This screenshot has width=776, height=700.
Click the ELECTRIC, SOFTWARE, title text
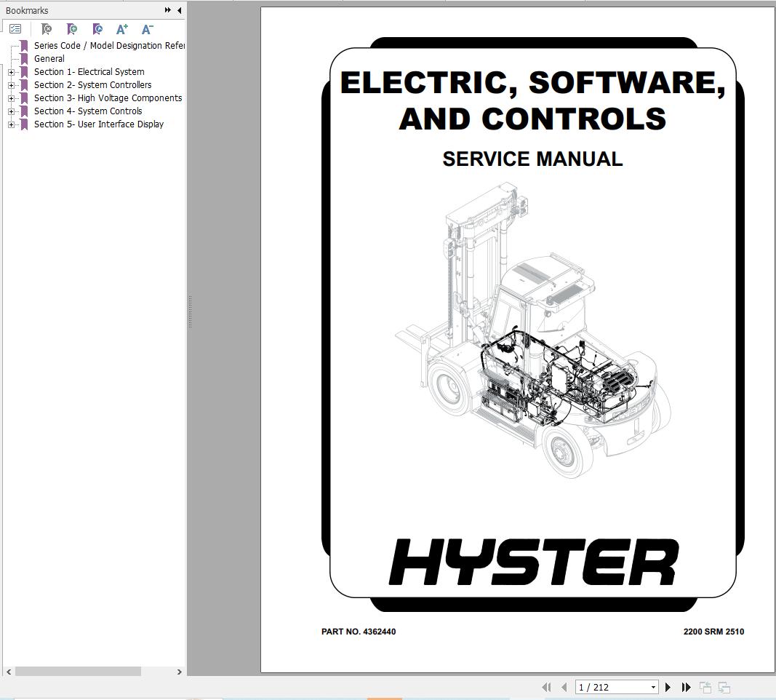532,83
